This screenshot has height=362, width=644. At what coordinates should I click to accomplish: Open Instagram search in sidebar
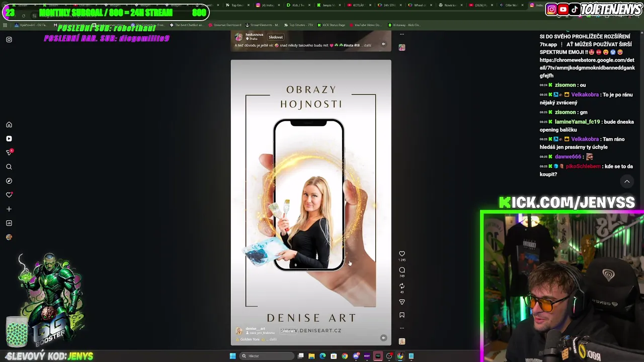tap(9, 167)
